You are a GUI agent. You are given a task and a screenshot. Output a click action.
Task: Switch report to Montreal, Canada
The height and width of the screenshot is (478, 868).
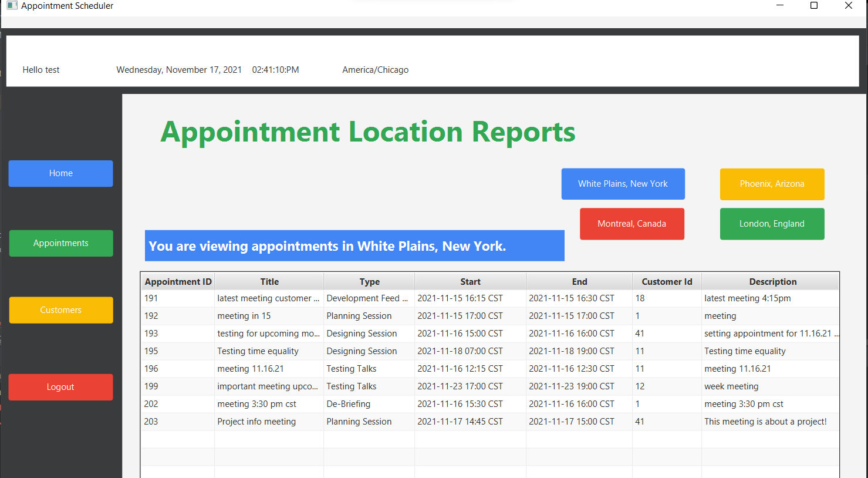tap(631, 224)
